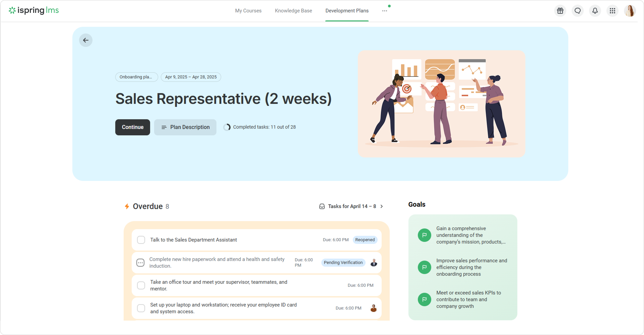Open the more navigation items menu
Screen dimensions: 644x335
click(x=384, y=11)
